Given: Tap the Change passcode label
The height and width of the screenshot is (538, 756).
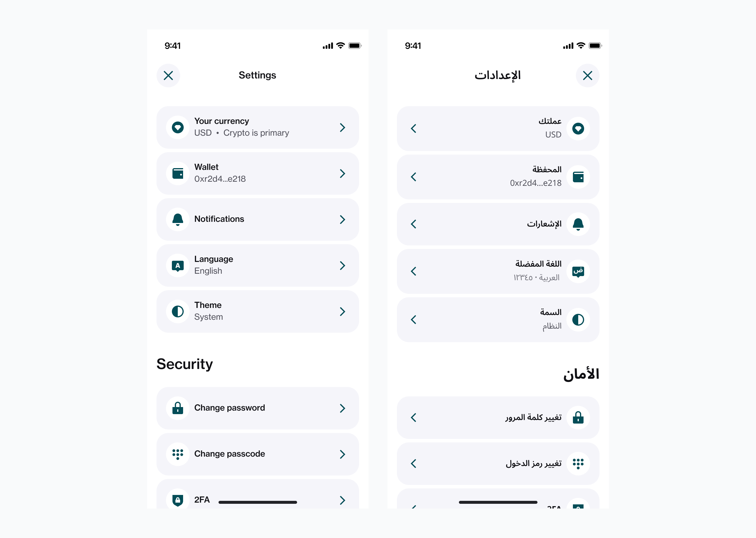Looking at the screenshot, I should coord(229,454).
